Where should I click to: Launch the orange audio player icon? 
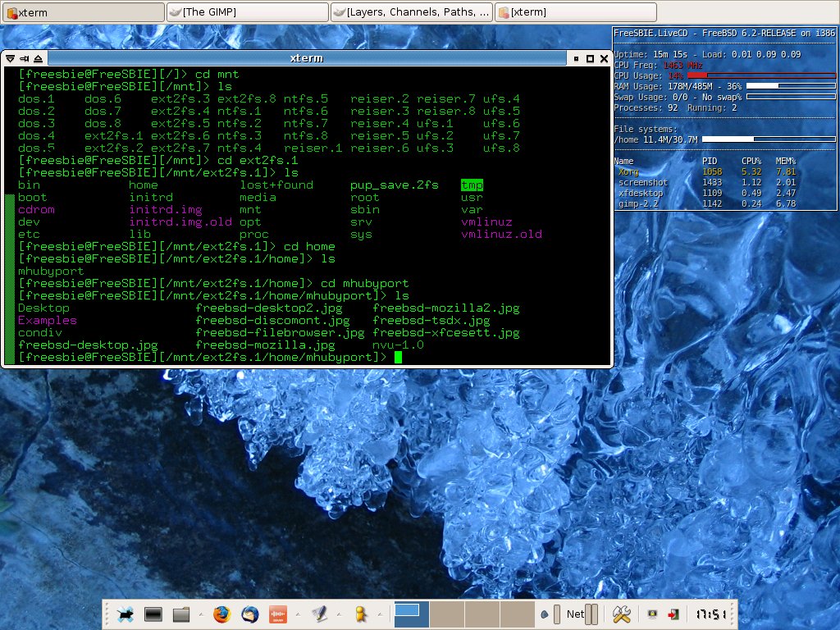(x=277, y=614)
